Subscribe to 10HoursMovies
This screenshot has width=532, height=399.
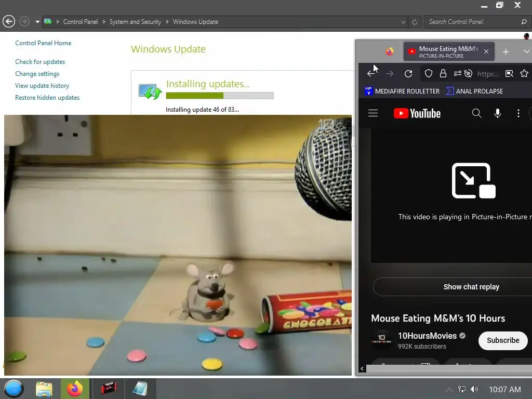coord(503,340)
